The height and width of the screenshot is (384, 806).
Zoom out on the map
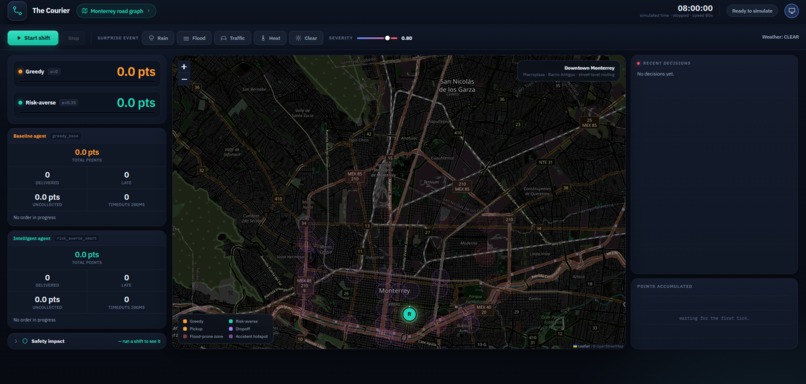[x=184, y=79]
